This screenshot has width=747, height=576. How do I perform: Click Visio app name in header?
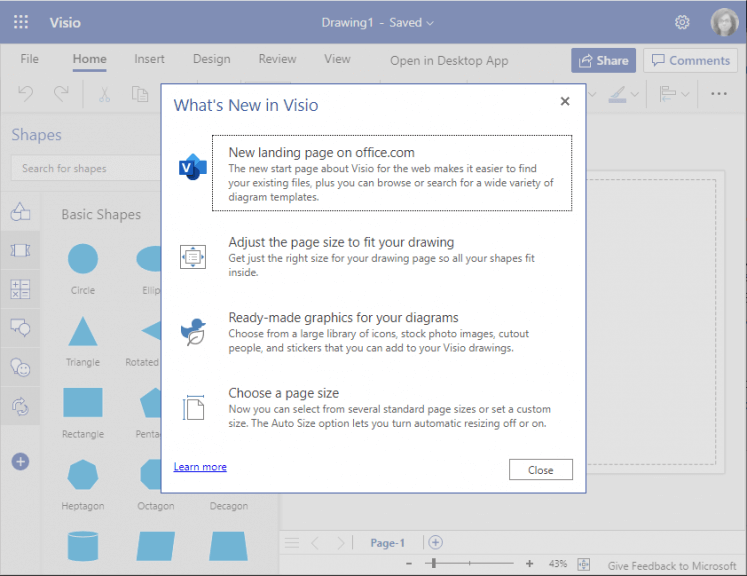65,22
